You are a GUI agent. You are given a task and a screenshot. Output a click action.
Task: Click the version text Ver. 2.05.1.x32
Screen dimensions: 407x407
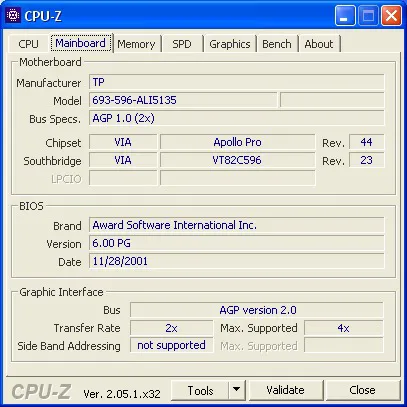point(122,394)
